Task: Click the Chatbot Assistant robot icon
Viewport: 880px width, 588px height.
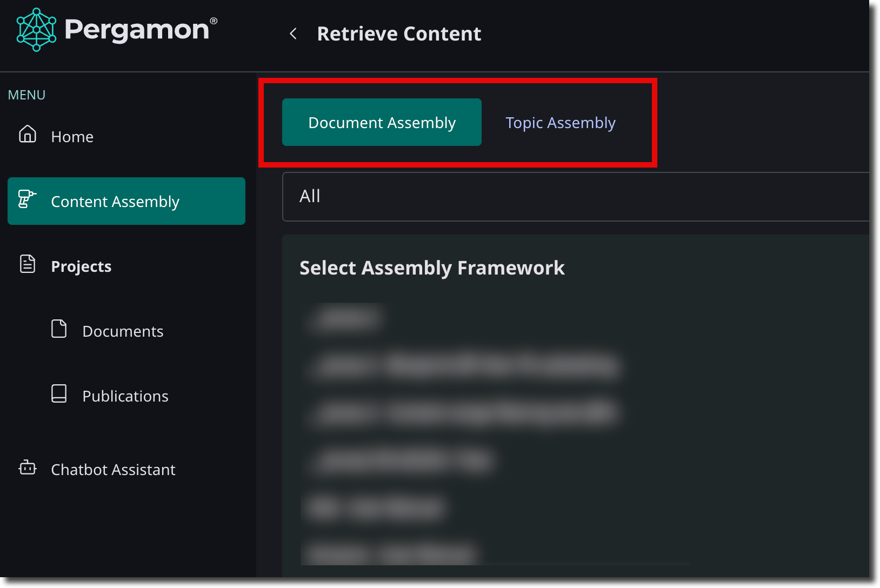Action: click(28, 467)
